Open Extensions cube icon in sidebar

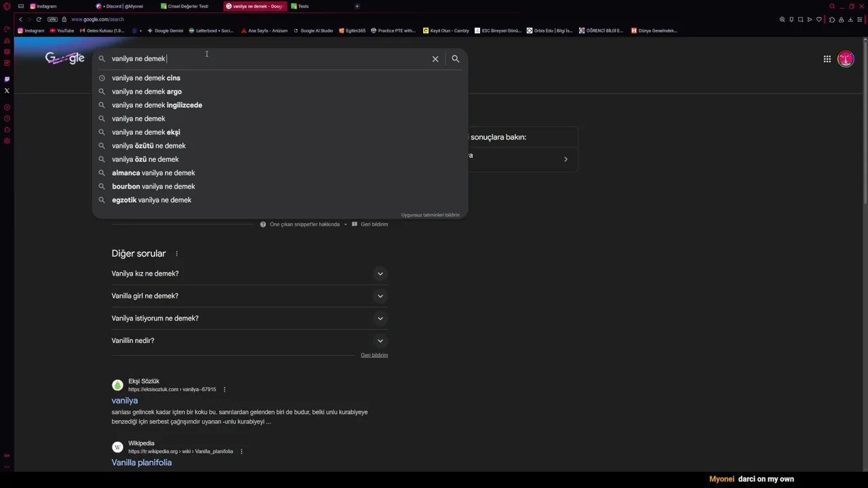click(7, 129)
